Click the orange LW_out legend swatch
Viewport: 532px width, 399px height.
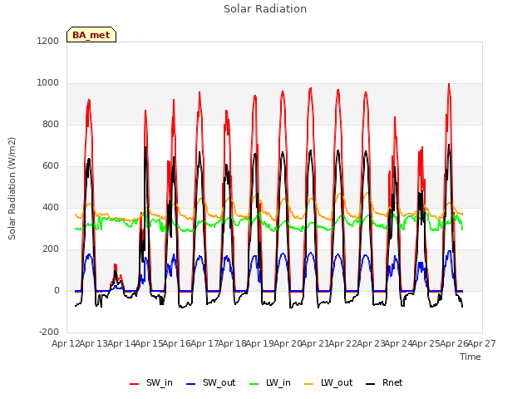[309, 384]
